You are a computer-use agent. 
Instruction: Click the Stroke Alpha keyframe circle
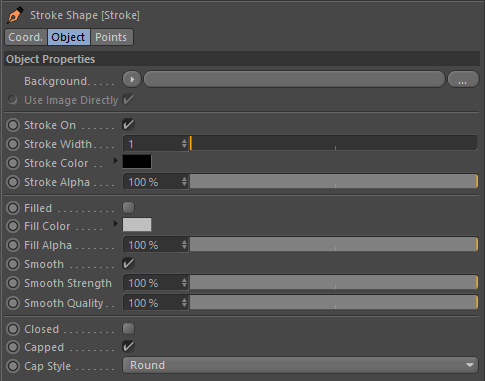click(13, 182)
